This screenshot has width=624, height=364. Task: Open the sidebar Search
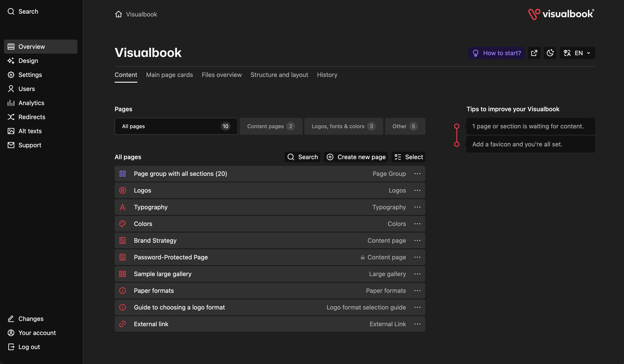pos(23,11)
